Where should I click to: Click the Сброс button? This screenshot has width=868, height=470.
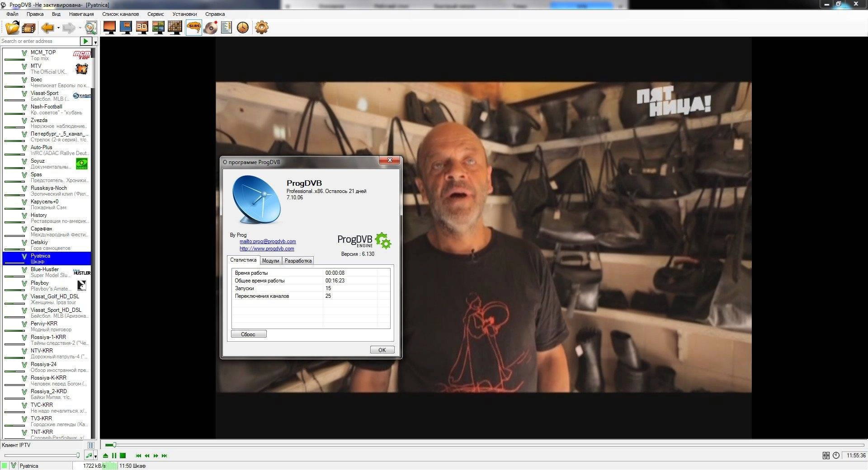pyautogui.click(x=249, y=334)
